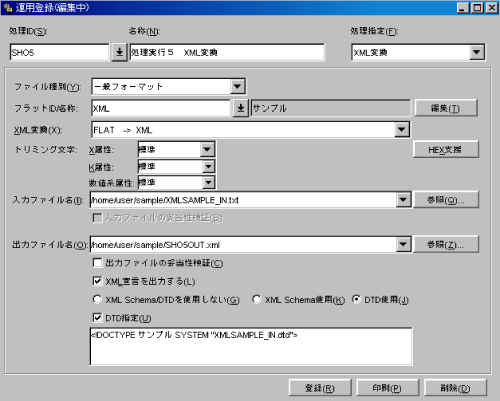
Task: Select XML Schema/DTDを使用しない radio button
Action: pos(97,299)
